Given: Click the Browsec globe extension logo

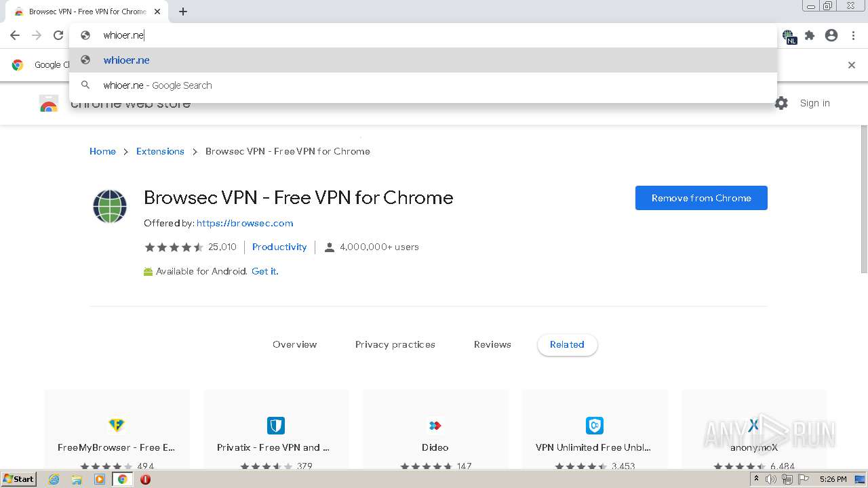Looking at the screenshot, I should [x=110, y=206].
